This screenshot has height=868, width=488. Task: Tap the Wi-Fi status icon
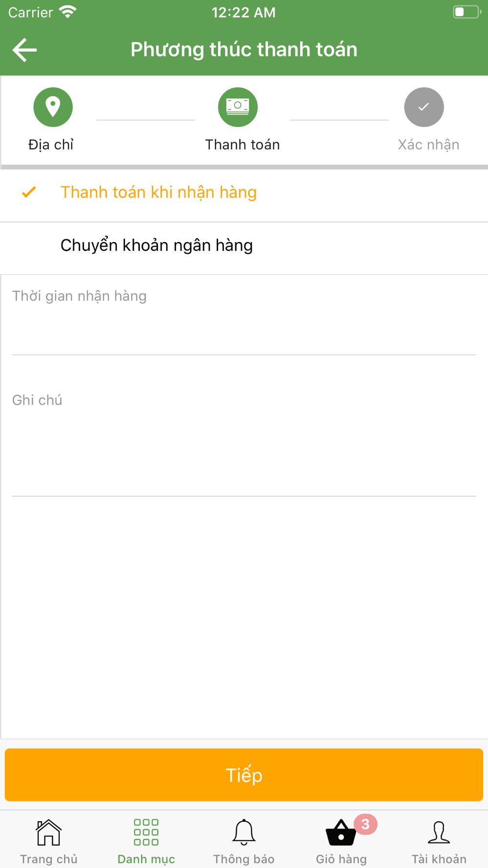pyautogui.click(x=68, y=12)
